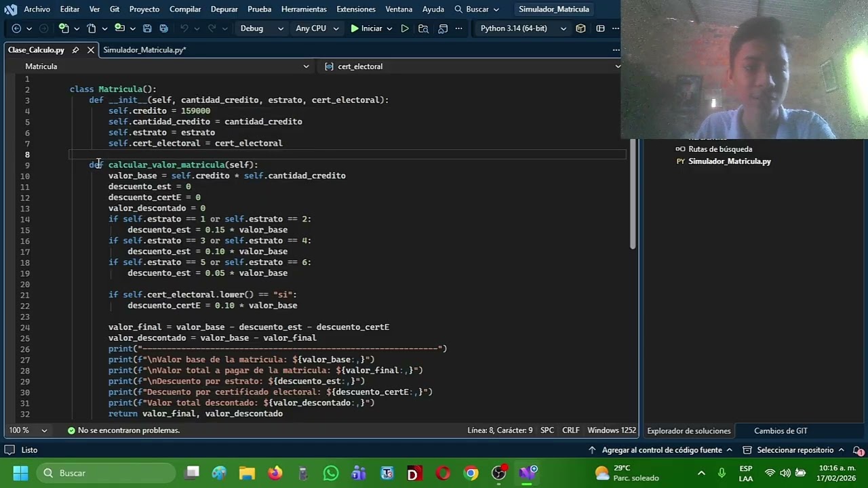This screenshot has height=488, width=868.
Task: Open the Editar menu
Action: click(x=70, y=9)
